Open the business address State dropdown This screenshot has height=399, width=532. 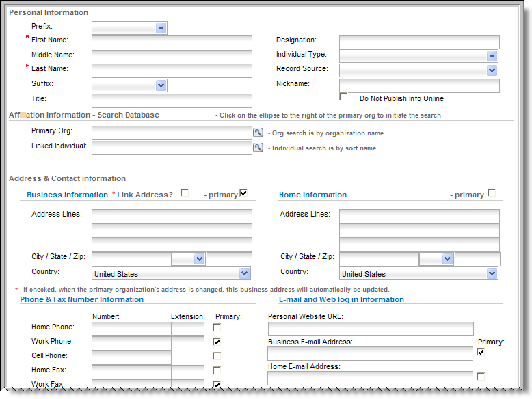[x=188, y=259]
